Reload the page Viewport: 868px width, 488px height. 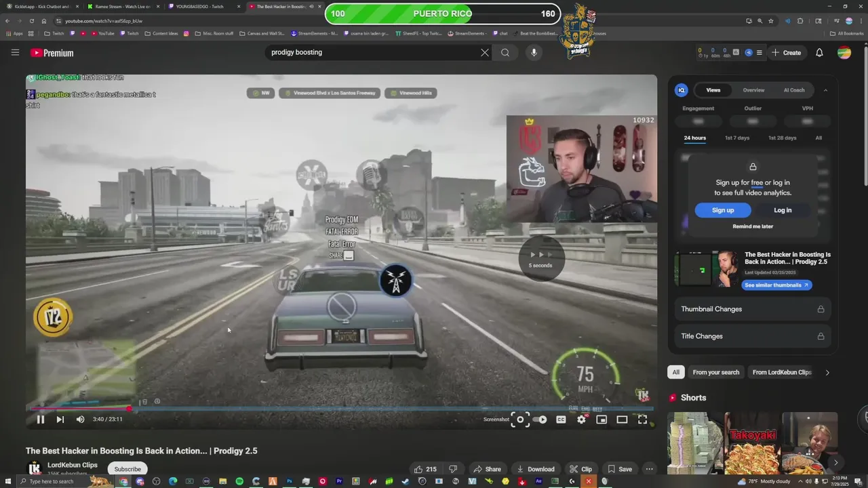pyautogui.click(x=31, y=21)
